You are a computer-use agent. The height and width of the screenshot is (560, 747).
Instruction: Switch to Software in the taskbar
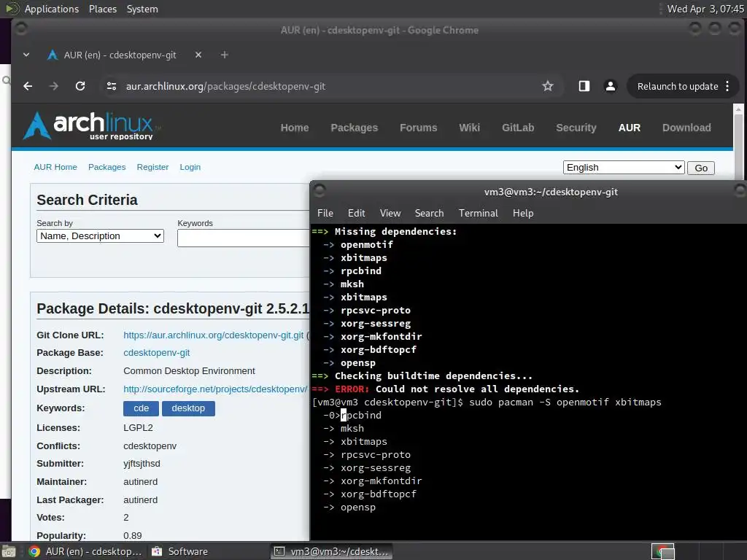(179, 551)
